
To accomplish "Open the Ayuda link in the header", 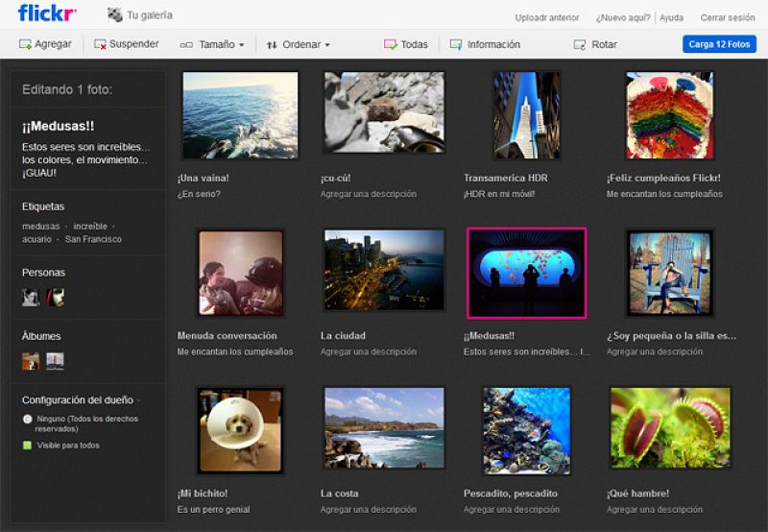I will tap(671, 17).
